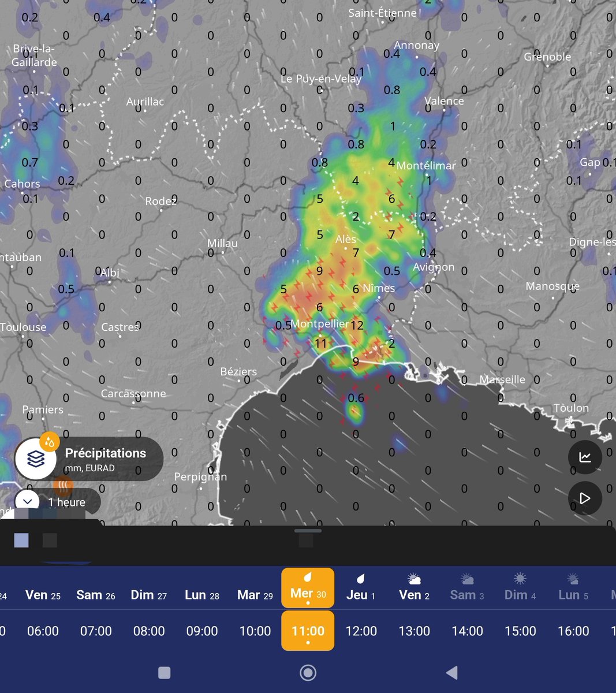The image size is (616, 693).
Task: Tap the Aurillac city label
Action: [145, 102]
